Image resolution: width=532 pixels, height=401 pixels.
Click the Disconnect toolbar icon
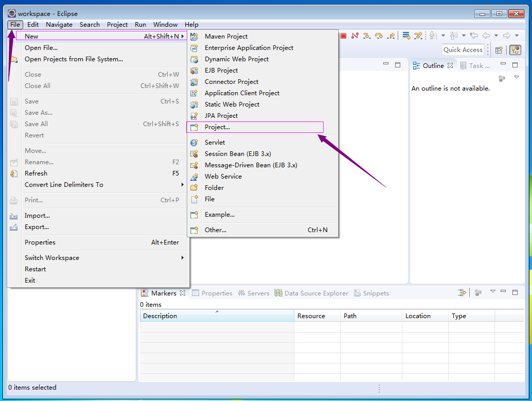point(355,36)
